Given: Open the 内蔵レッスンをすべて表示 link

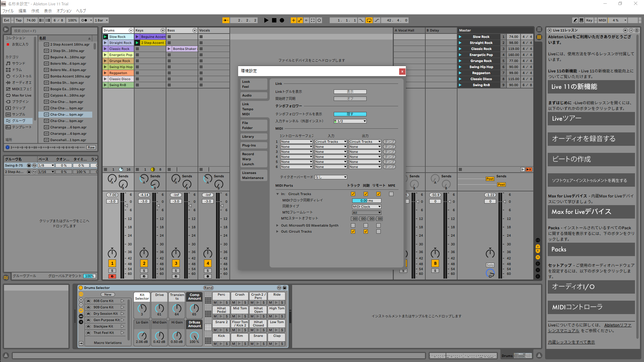Looking at the screenshot, I should point(571,342).
